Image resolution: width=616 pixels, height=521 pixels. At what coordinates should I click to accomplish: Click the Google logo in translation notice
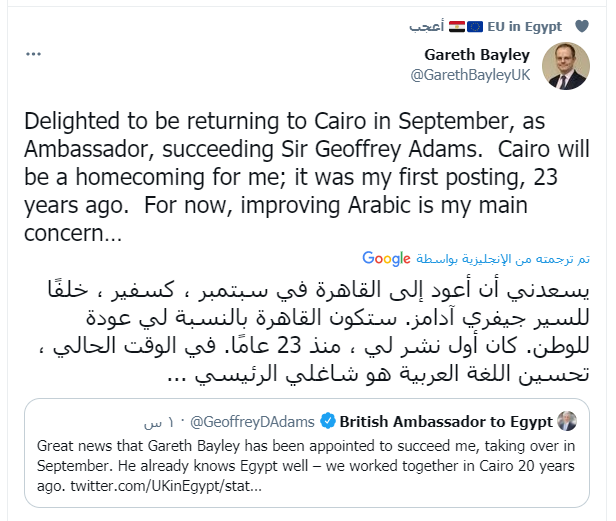click(x=388, y=258)
